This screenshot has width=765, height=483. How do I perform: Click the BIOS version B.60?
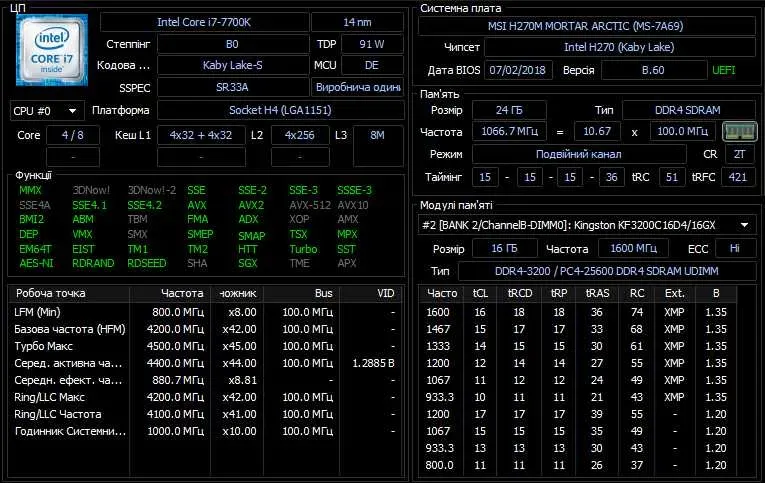pyautogui.click(x=653, y=70)
